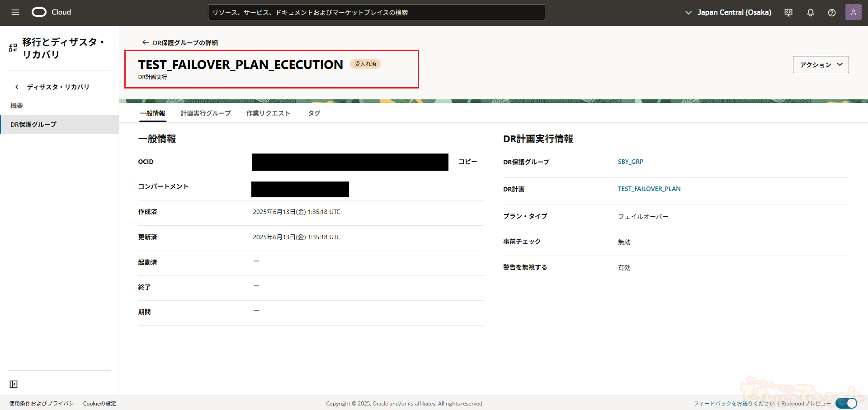This screenshot has width=868, height=410.
Task: Open Cookieの設定 footer link
Action: 99,404
